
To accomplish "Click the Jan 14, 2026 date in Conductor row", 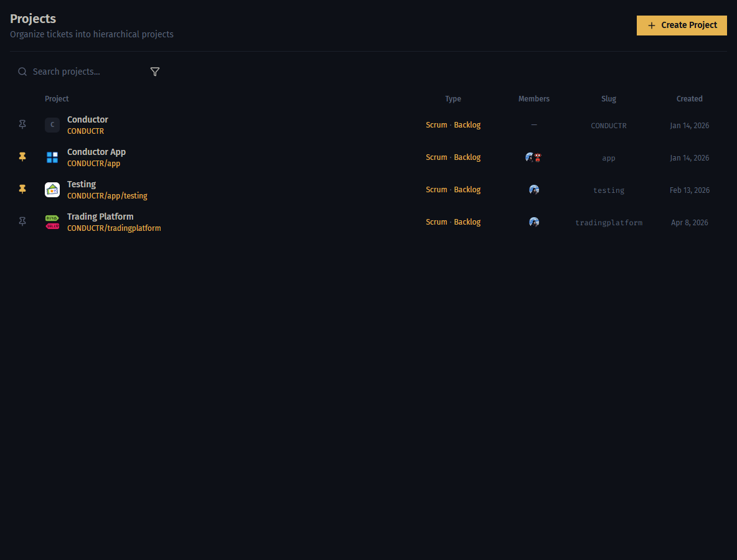I will tap(690, 126).
